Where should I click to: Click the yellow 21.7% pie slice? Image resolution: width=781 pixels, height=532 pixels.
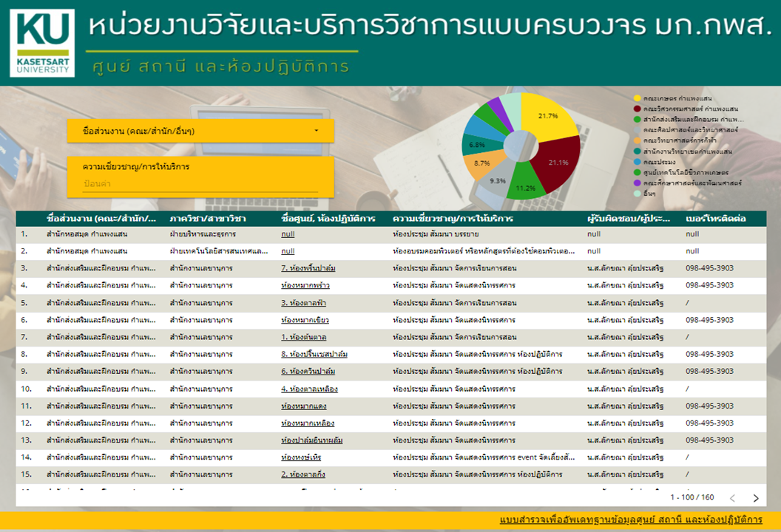coord(547,117)
